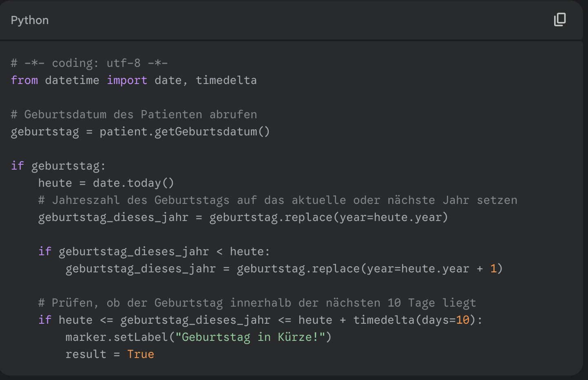Click the string 'Geburtstag in Kürze!'

[x=250, y=337]
